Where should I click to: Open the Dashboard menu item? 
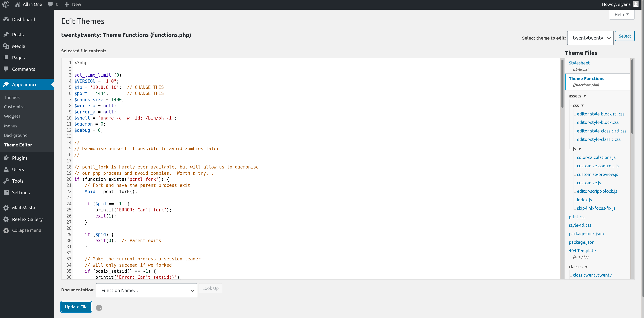23,20
